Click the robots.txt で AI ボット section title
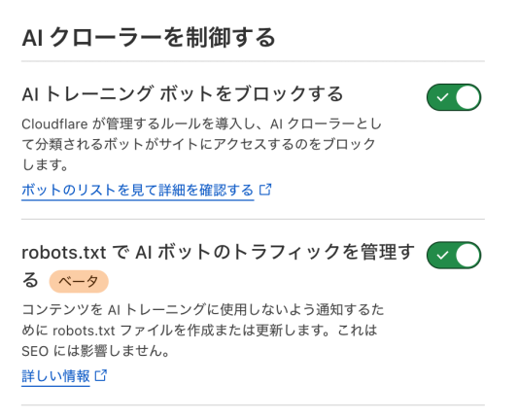This screenshot has width=518, height=420. point(218,265)
